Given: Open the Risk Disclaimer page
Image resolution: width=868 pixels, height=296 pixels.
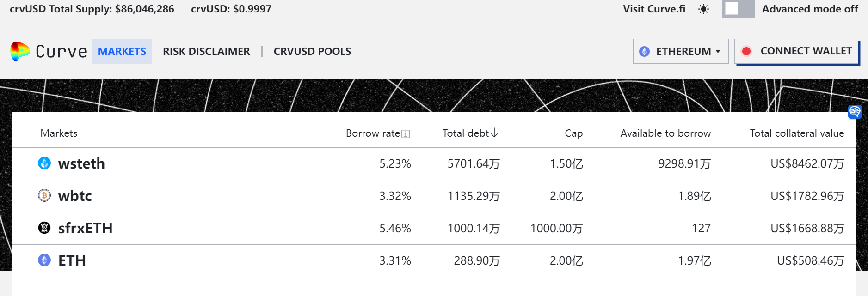Looking at the screenshot, I should (x=206, y=51).
